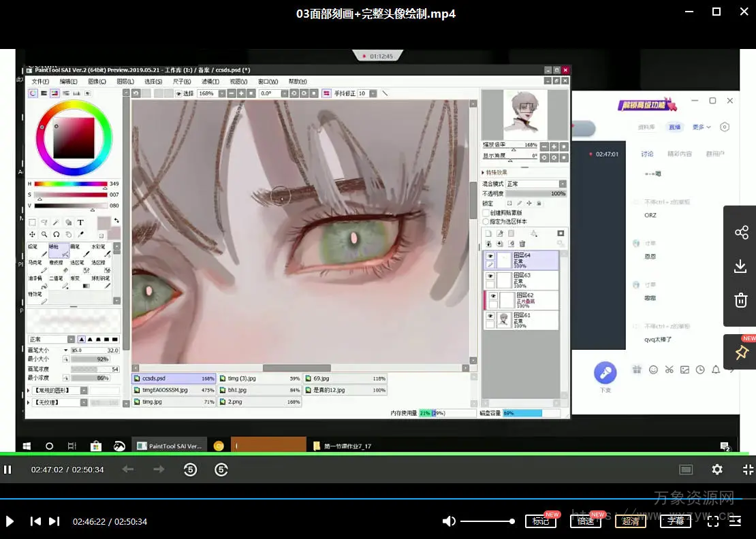Open the gear settings in the player bar
The height and width of the screenshot is (539, 756).
pos(716,470)
